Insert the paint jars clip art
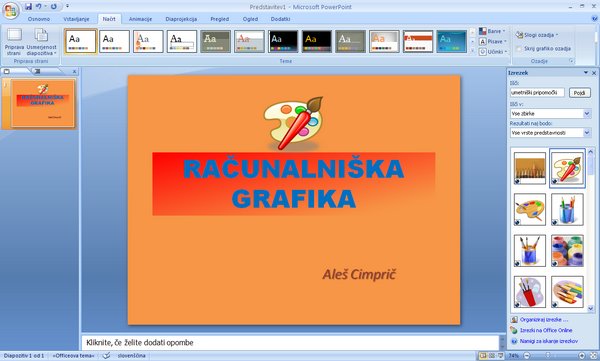 (567, 250)
